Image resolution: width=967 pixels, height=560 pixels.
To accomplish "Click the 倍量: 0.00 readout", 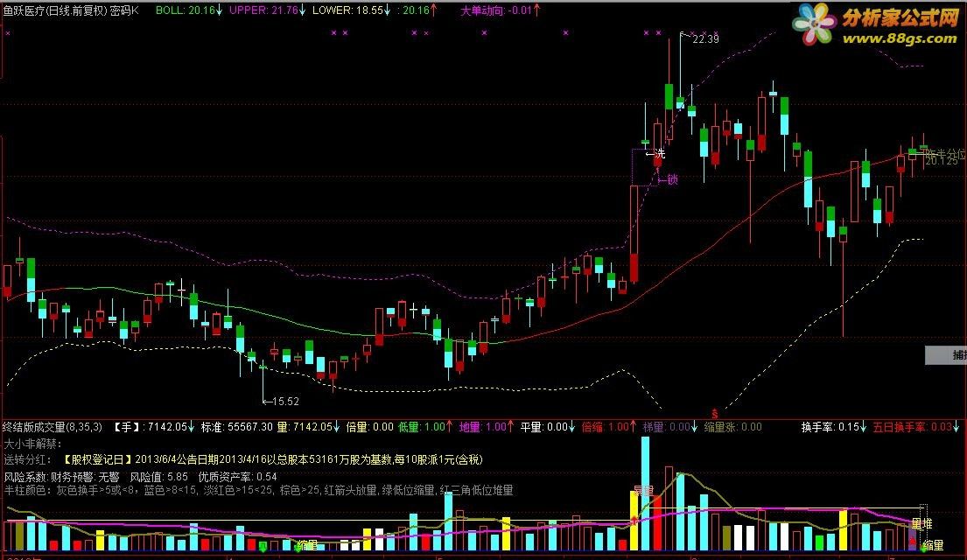I will point(369,427).
